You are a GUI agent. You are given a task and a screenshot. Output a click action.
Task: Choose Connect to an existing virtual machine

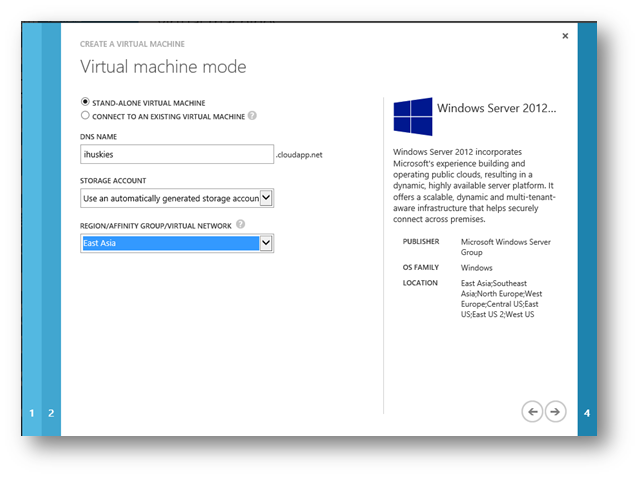85,116
